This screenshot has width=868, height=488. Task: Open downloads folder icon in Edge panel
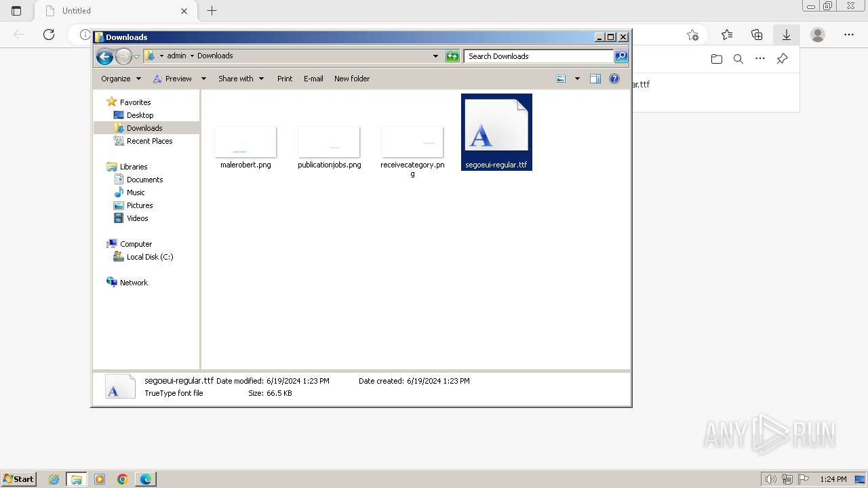pos(717,59)
